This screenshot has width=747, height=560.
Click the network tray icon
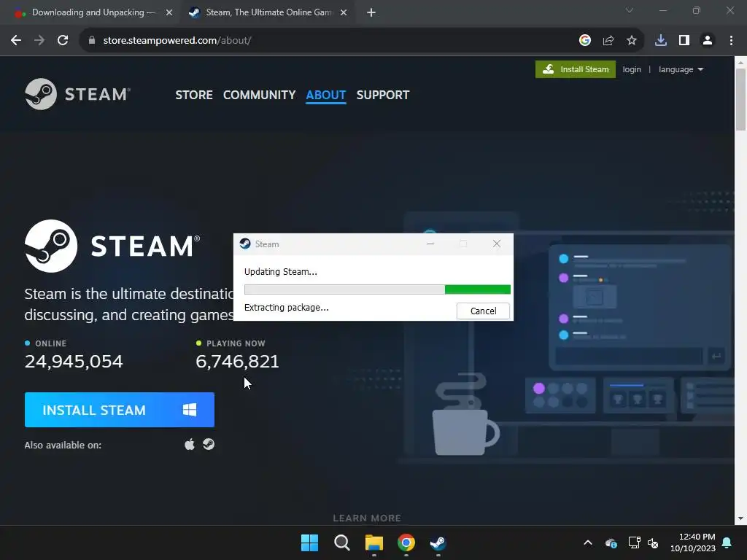pyautogui.click(x=634, y=542)
